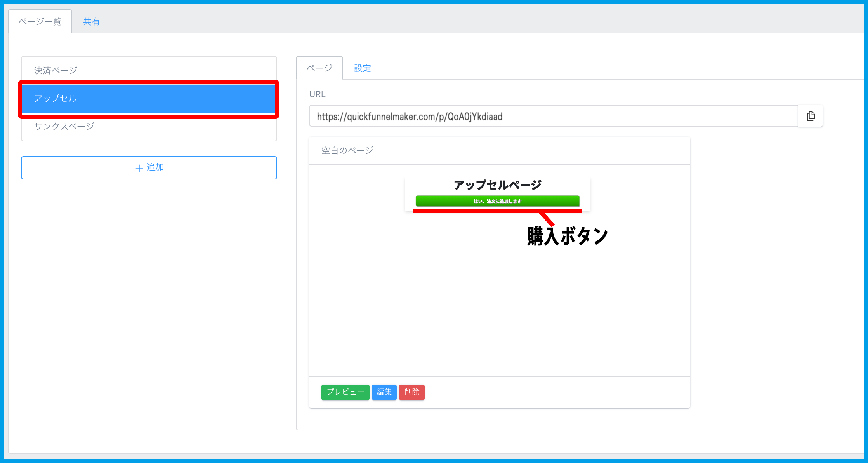The image size is (868, 463).
Task: Click the blue 編集 button
Action: tap(384, 392)
